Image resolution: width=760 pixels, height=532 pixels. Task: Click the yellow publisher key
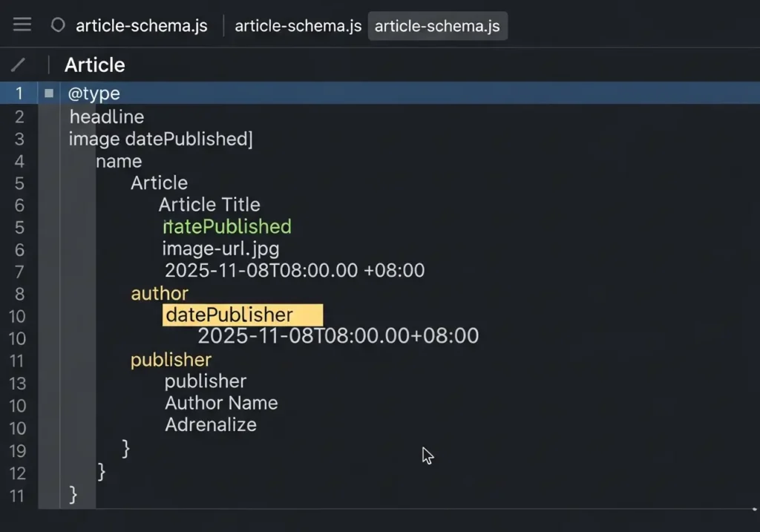click(x=171, y=360)
